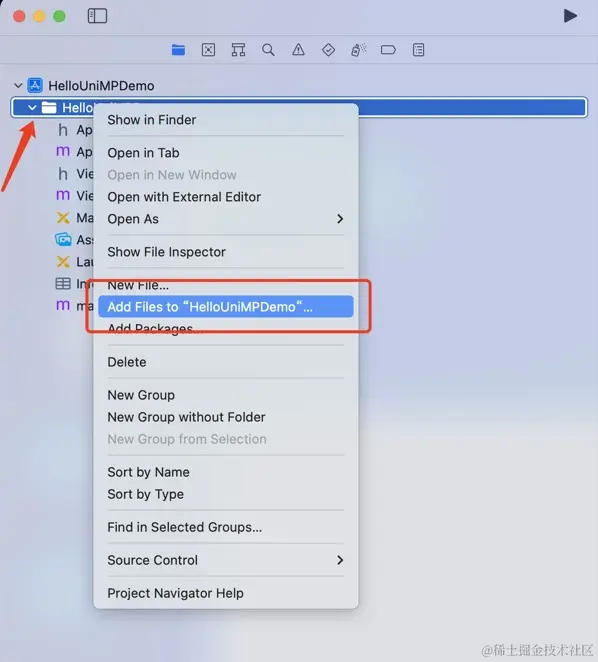Minimize window with yellow button
Screen dimensions: 598x662
point(39,16)
